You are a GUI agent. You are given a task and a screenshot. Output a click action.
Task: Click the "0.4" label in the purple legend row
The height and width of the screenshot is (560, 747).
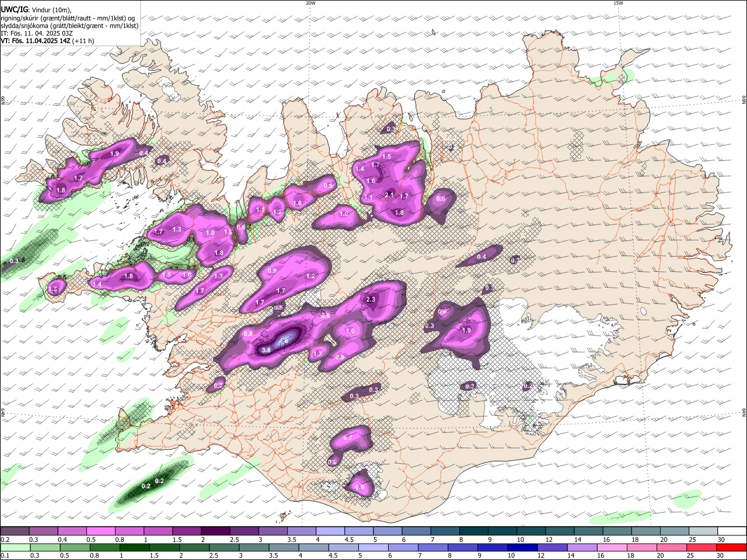tap(62, 540)
